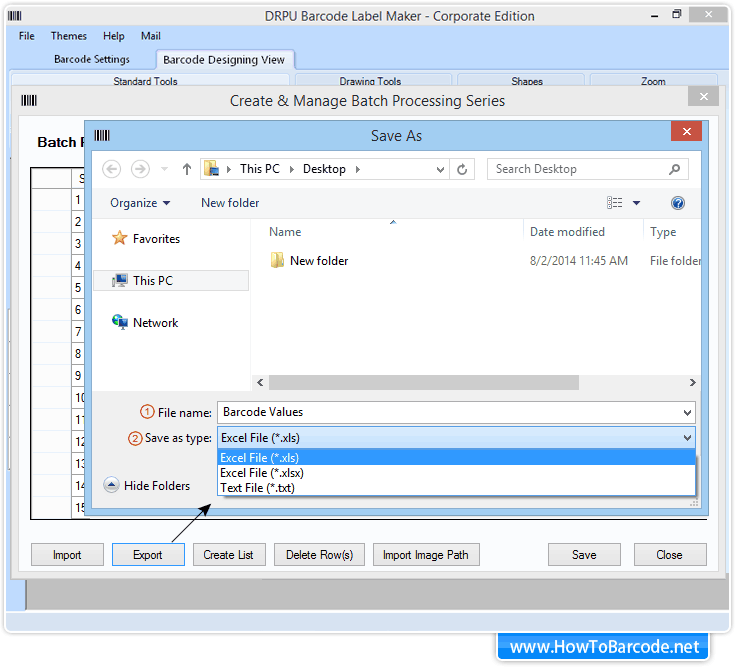
Task: Click DRPU app barcode icon in main title bar
Action: (15, 16)
